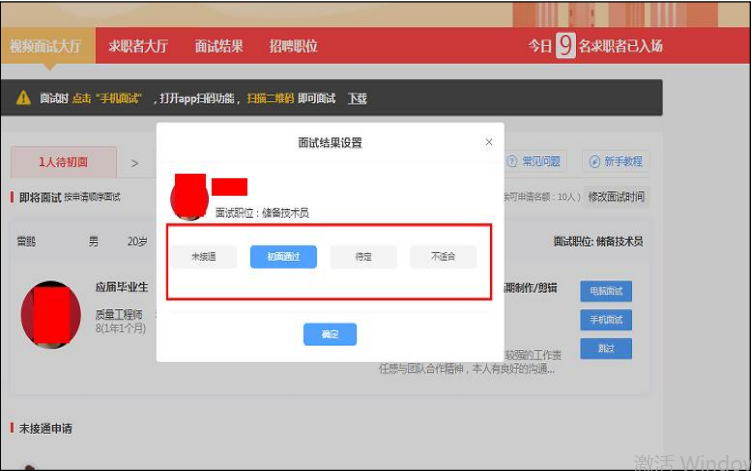Viewport: 752px width, 471px height.
Task: Click the 跳过 button to skip candidate
Action: [x=606, y=348]
